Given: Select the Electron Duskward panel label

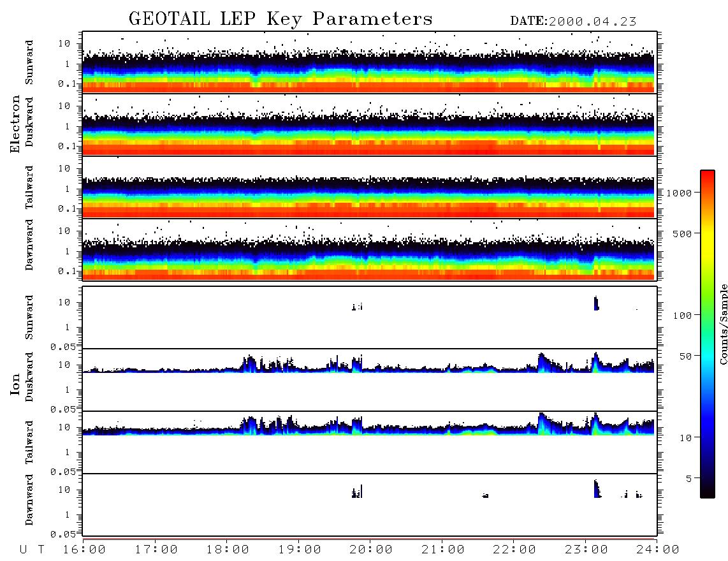Looking at the screenshot, I should pyautogui.click(x=29, y=122).
